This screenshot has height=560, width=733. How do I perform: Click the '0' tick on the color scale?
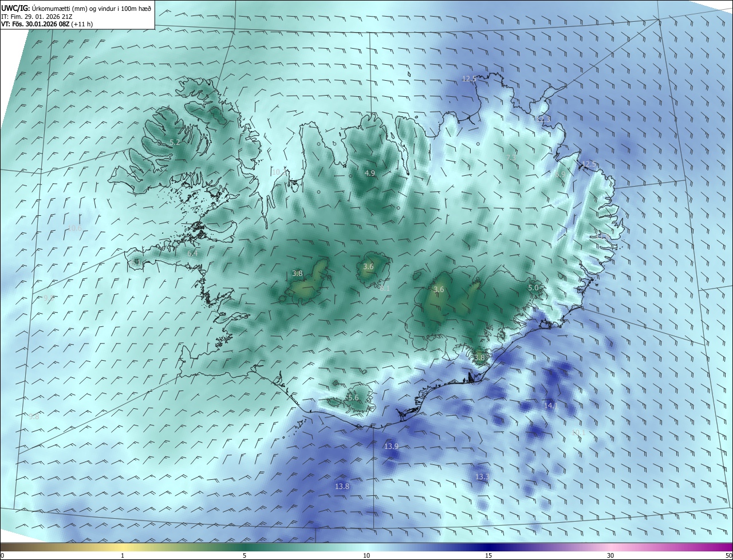(2, 556)
